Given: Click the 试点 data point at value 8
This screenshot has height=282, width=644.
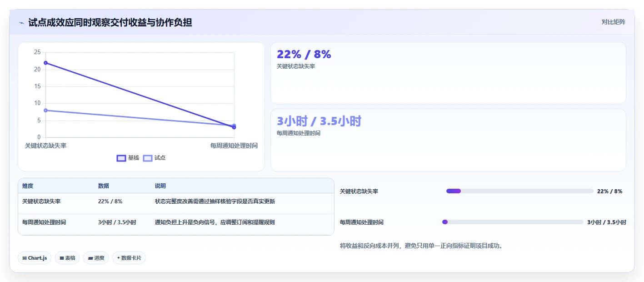Looking at the screenshot, I should tap(46, 110).
